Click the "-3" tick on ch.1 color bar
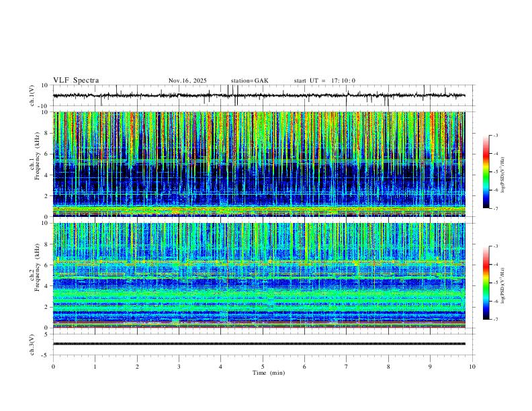This screenshot has height=411, width=532. (496, 135)
